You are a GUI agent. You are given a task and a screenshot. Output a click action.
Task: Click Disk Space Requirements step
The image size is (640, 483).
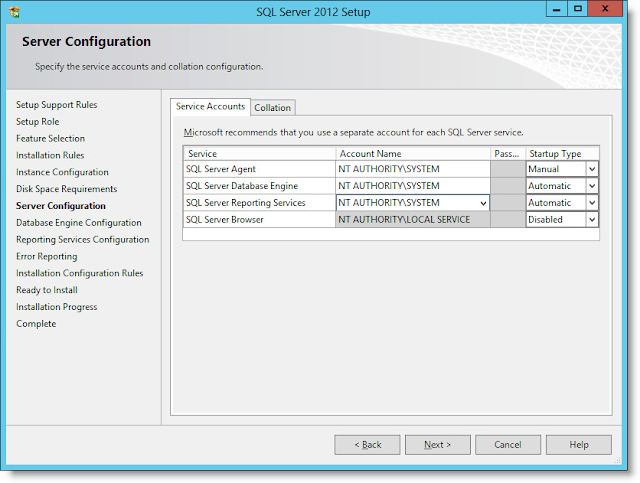(67, 189)
